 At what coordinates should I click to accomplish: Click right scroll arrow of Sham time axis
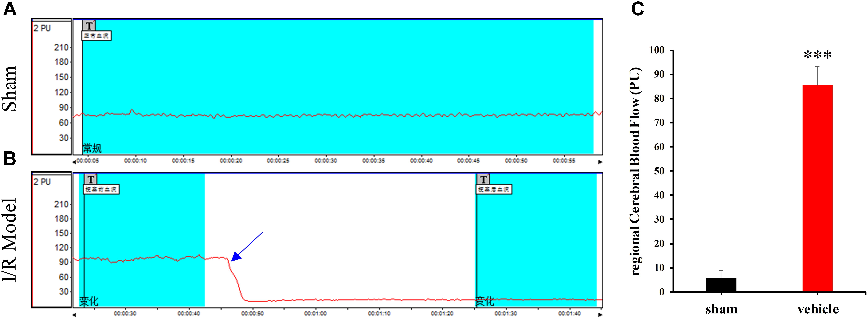click(600, 162)
